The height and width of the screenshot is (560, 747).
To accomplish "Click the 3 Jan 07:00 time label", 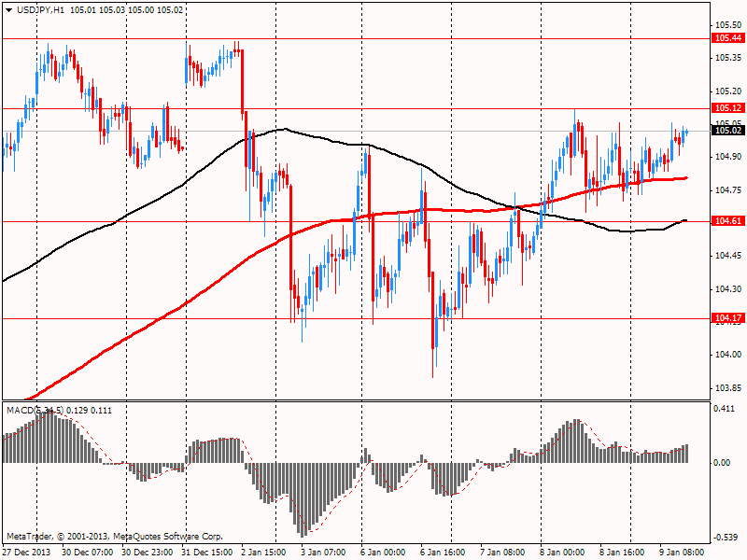I will click(x=323, y=553).
